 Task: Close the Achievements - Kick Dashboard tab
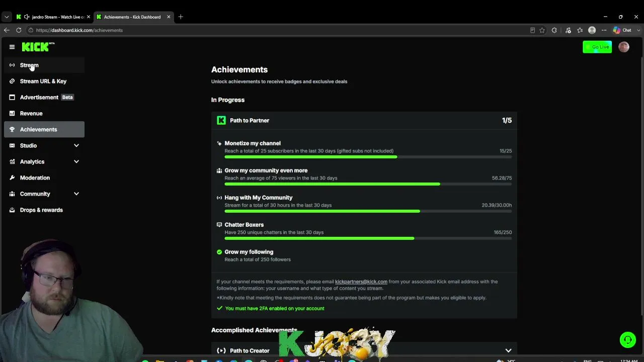[169, 17]
